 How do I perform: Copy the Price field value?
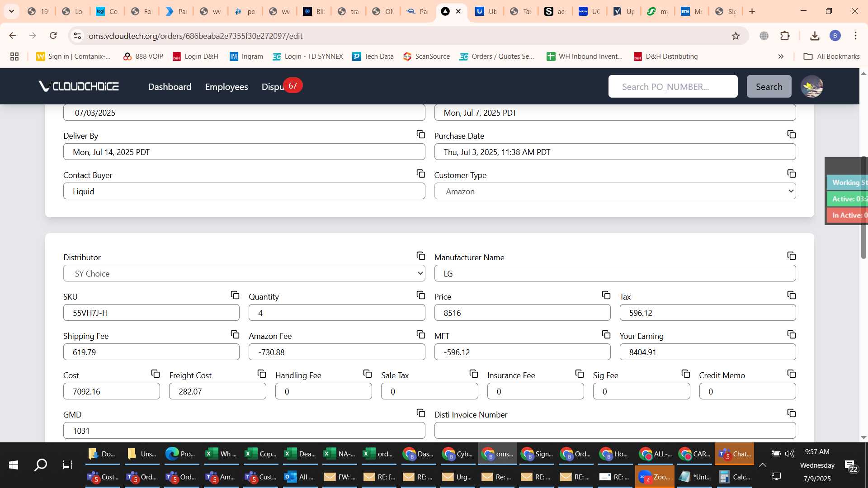tap(606, 296)
